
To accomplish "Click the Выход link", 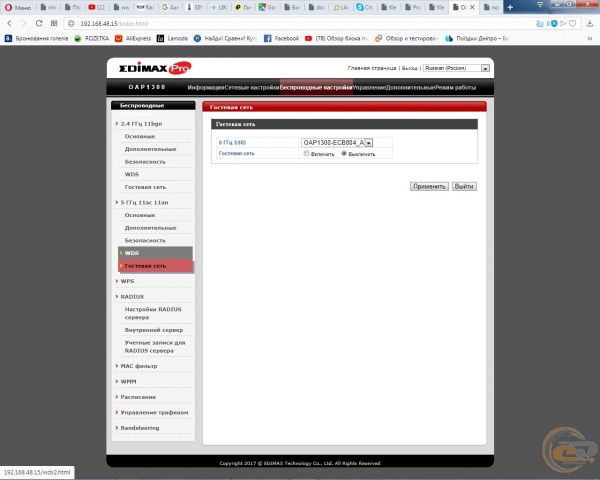I will point(409,68).
